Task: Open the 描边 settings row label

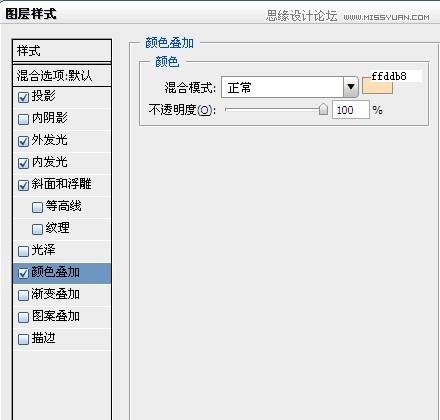Action: pyautogui.click(x=44, y=338)
